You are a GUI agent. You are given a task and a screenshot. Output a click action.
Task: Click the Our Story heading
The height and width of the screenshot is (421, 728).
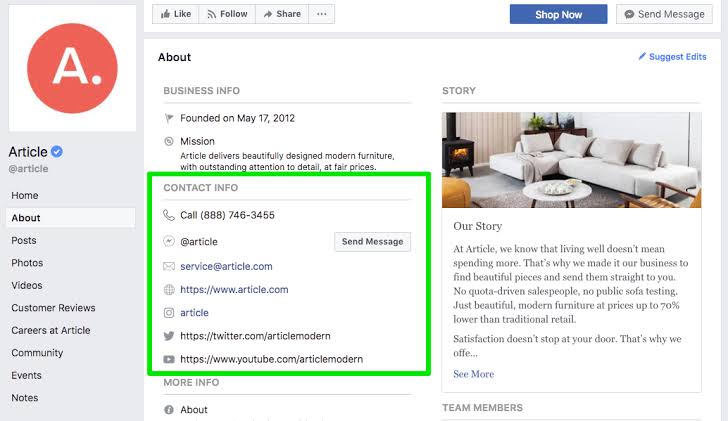point(478,226)
